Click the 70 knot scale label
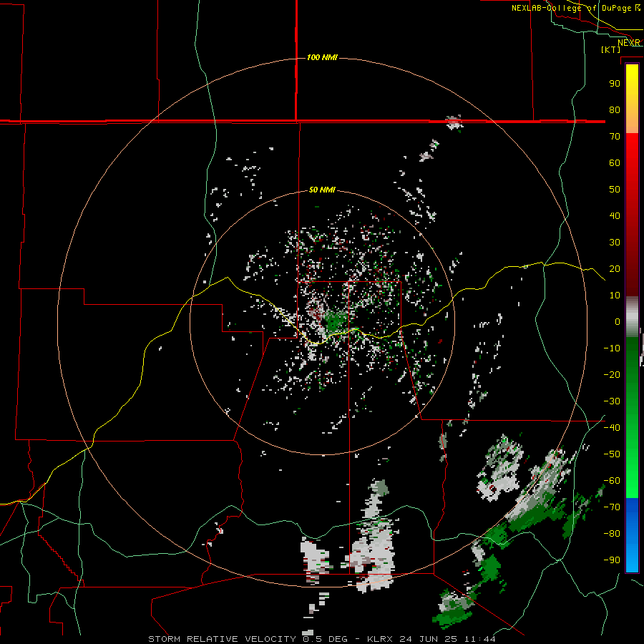 click(615, 137)
